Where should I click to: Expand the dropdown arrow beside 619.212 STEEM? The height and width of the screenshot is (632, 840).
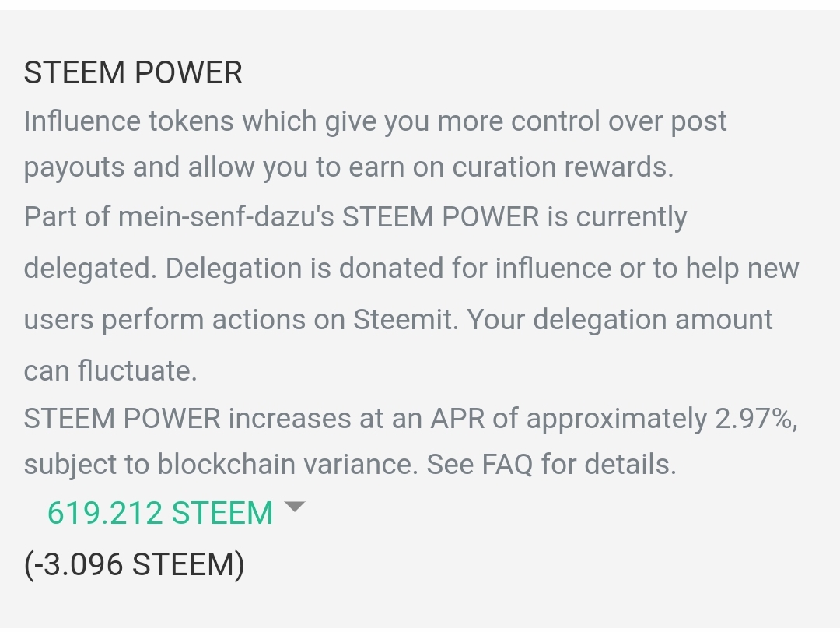click(295, 507)
